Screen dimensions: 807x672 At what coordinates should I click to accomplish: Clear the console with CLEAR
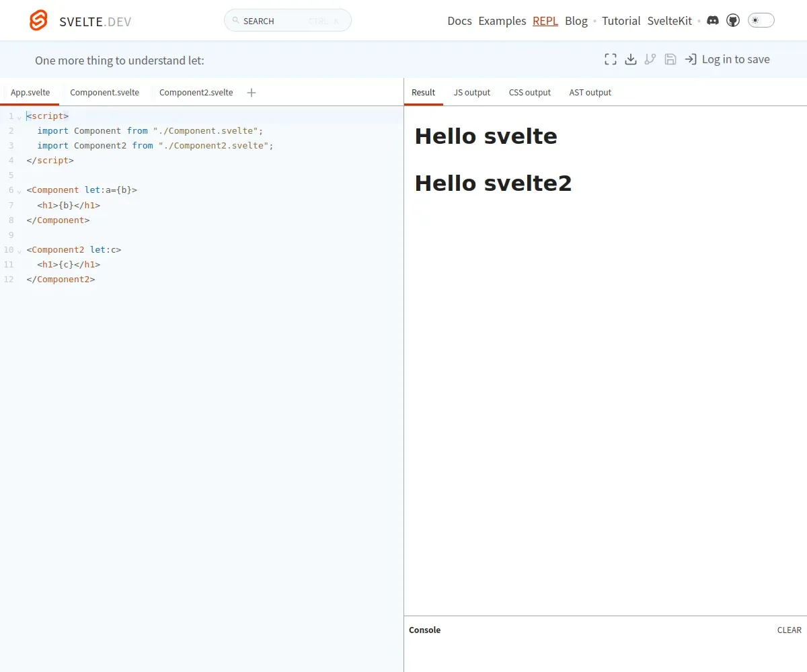click(790, 630)
